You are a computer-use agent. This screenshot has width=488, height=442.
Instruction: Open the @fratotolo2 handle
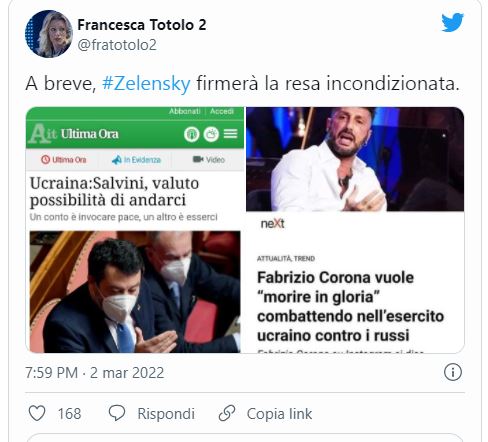coord(117,45)
